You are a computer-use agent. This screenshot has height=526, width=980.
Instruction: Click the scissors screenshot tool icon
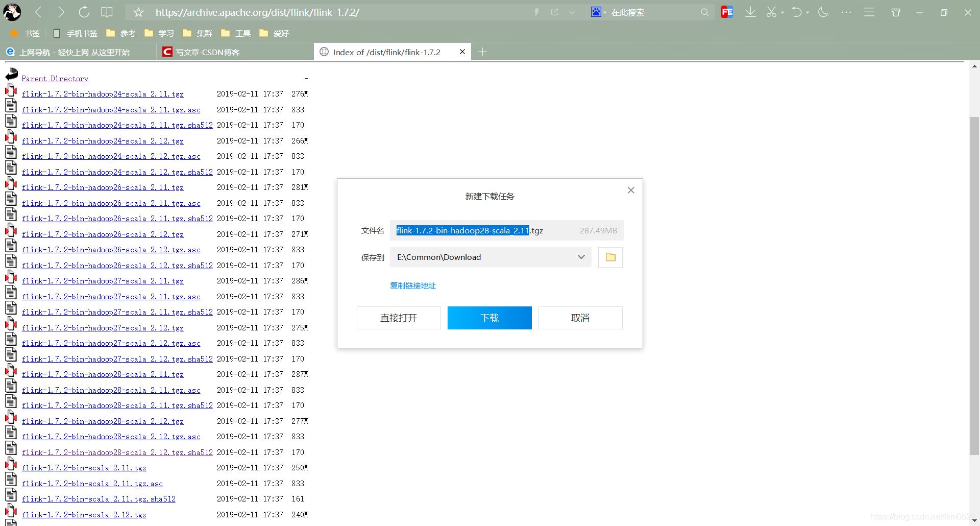771,12
